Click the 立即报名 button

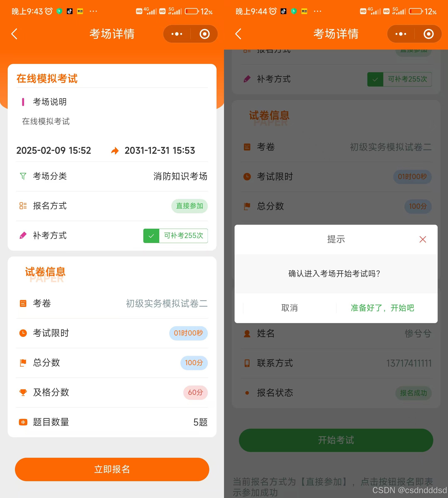[112, 469]
